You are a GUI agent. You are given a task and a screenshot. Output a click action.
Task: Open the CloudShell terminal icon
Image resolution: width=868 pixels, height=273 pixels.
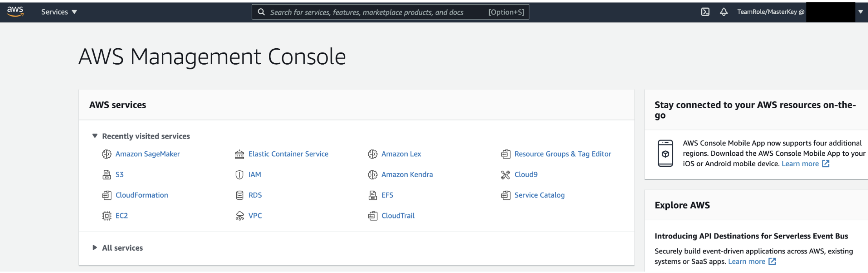click(x=705, y=12)
